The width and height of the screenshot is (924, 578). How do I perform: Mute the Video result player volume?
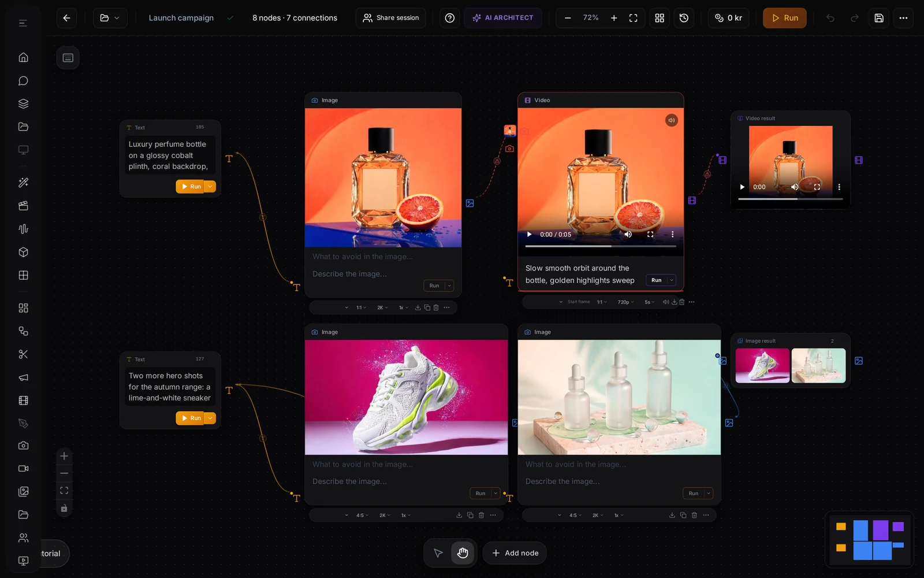coord(795,187)
